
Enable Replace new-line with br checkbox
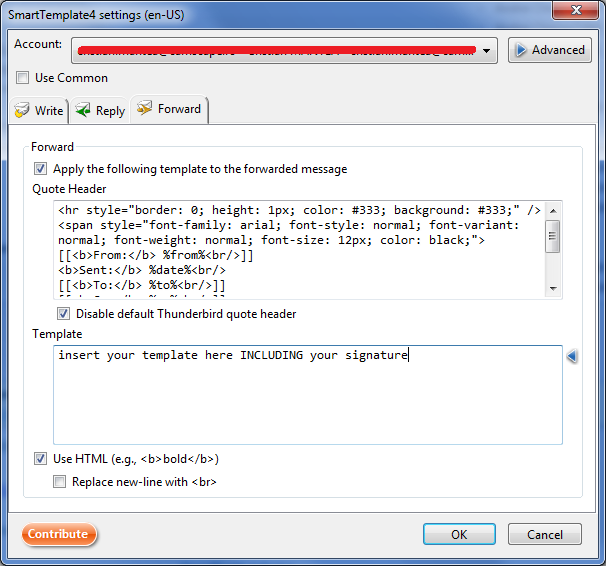coord(62,482)
